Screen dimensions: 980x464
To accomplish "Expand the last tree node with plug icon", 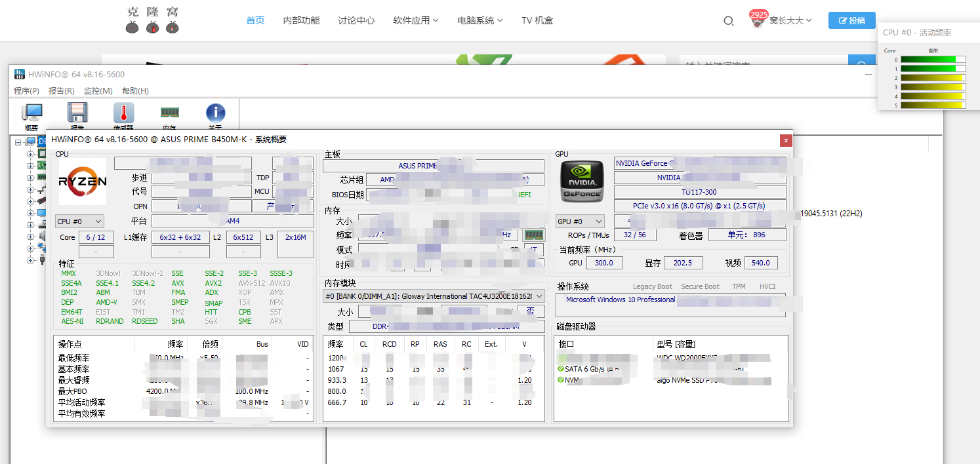I will tap(30, 260).
